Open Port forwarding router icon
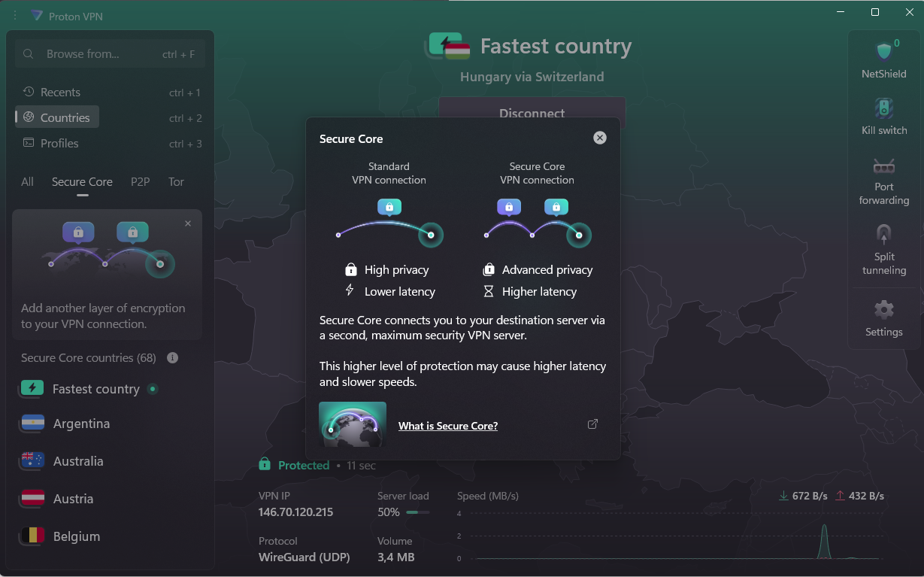This screenshot has height=577, width=924. coord(884,166)
